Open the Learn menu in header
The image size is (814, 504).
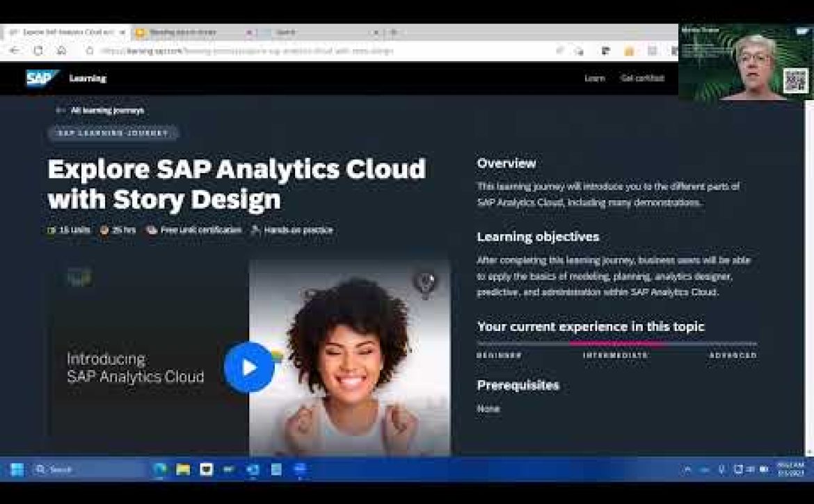click(594, 79)
